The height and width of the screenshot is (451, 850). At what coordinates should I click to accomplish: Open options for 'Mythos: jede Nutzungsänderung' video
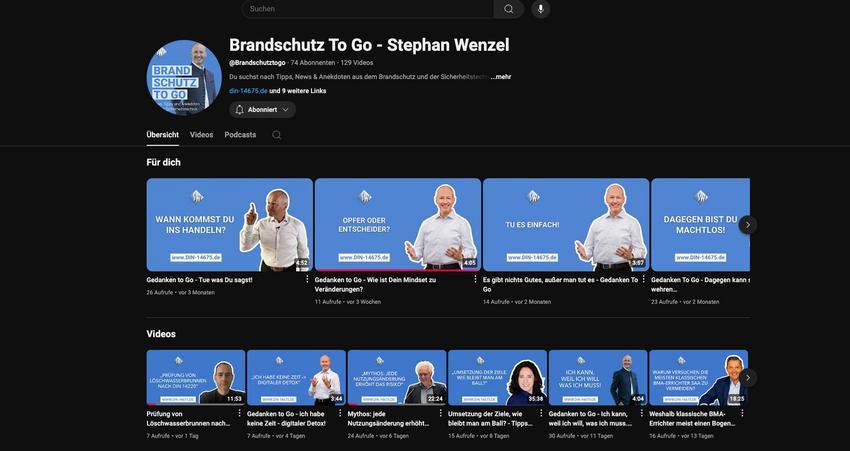[x=440, y=413]
